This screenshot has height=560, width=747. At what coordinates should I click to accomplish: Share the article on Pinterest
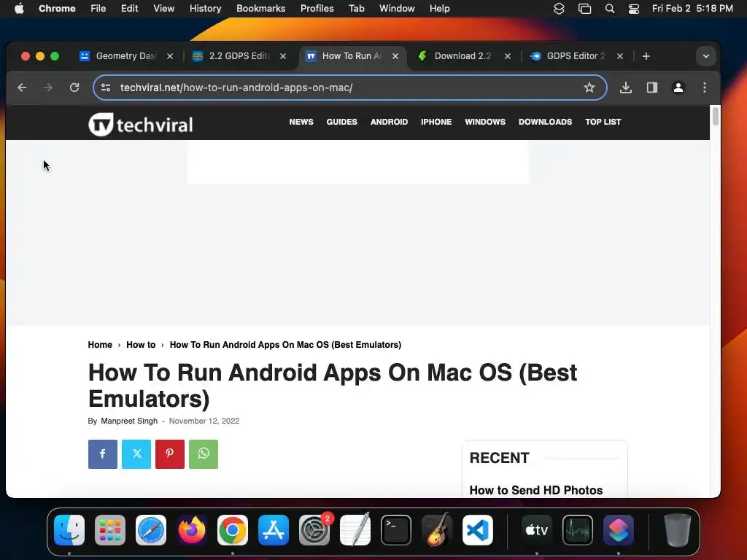point(169,454)
